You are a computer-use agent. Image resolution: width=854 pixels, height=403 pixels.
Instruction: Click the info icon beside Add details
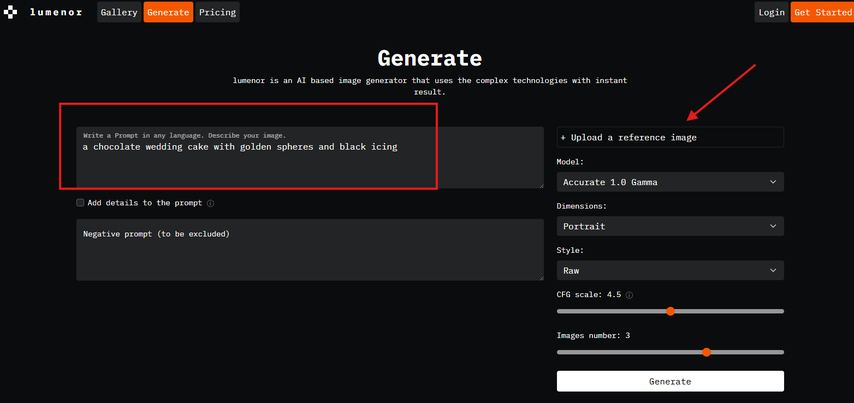coord(210,203)
